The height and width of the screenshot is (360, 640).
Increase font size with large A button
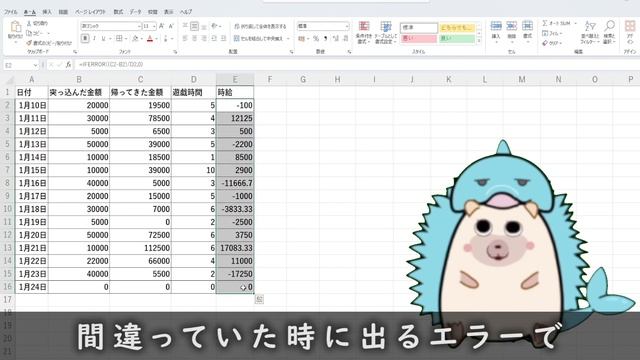pyautogui.click(x=162, y=26)
